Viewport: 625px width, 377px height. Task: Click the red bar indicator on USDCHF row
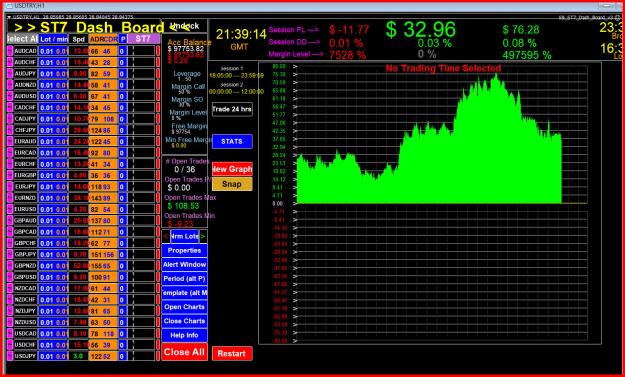point(158,345)
